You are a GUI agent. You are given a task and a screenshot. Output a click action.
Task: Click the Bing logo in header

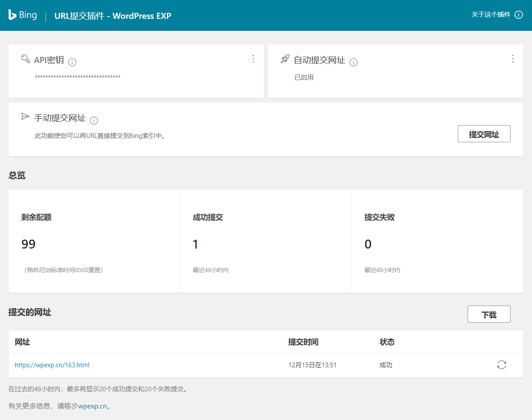point(23,15)
